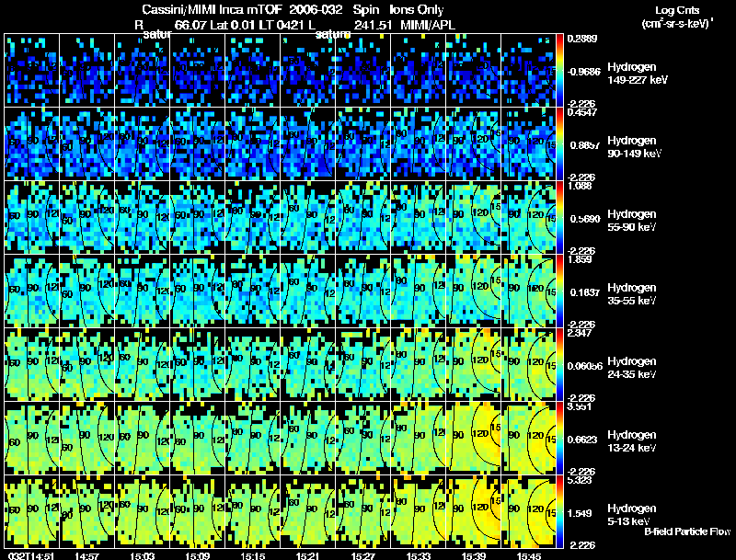
Task: Click the colorbar midpoint value '-0.9686'
Action: [583, 72]
